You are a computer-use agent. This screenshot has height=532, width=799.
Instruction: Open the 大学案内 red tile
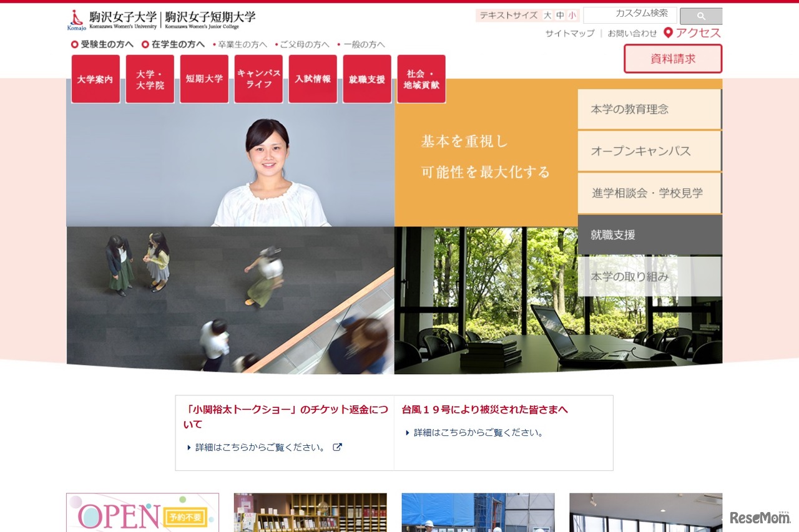95,79
